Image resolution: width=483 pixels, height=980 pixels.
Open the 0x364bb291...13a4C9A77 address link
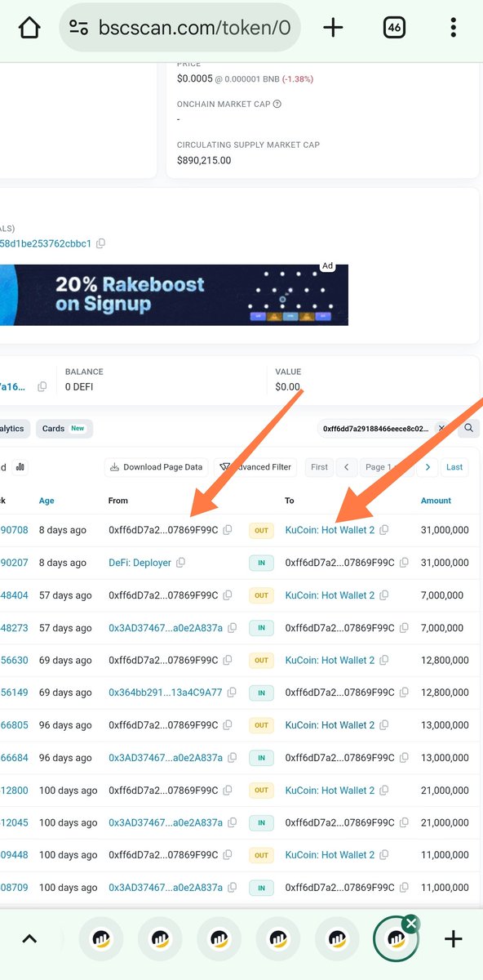click(x=166, y=693)
